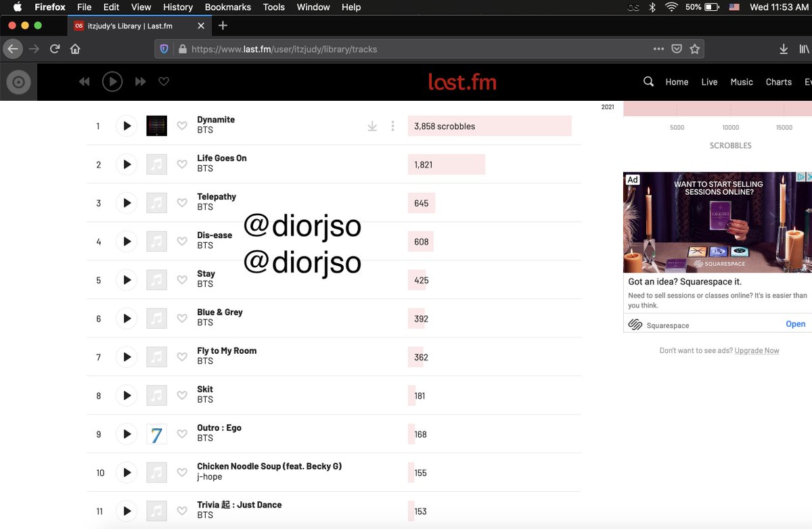
Task: Love the track Dis-ease
Action: (x=182, y=241)
